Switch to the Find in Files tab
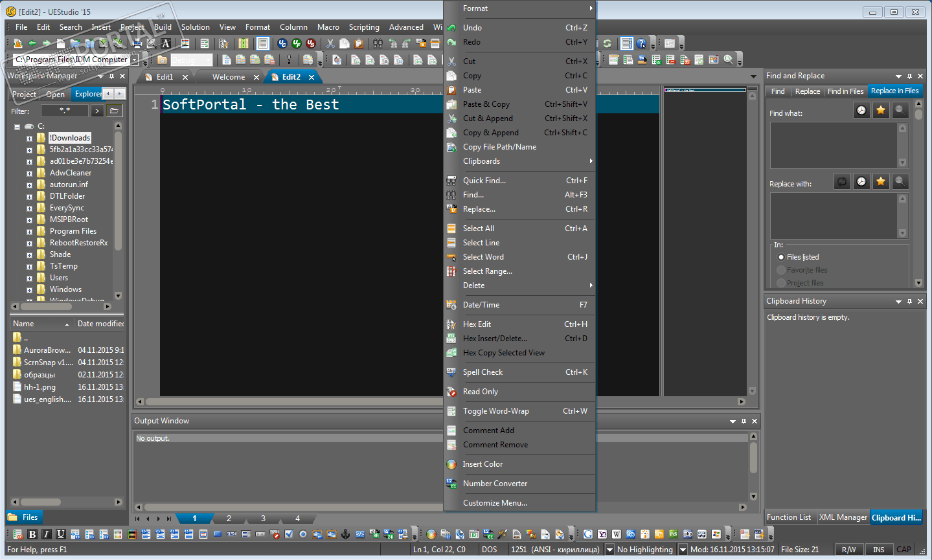The width and height of the screenshot is (932, 560). click(x=845, y=91)
